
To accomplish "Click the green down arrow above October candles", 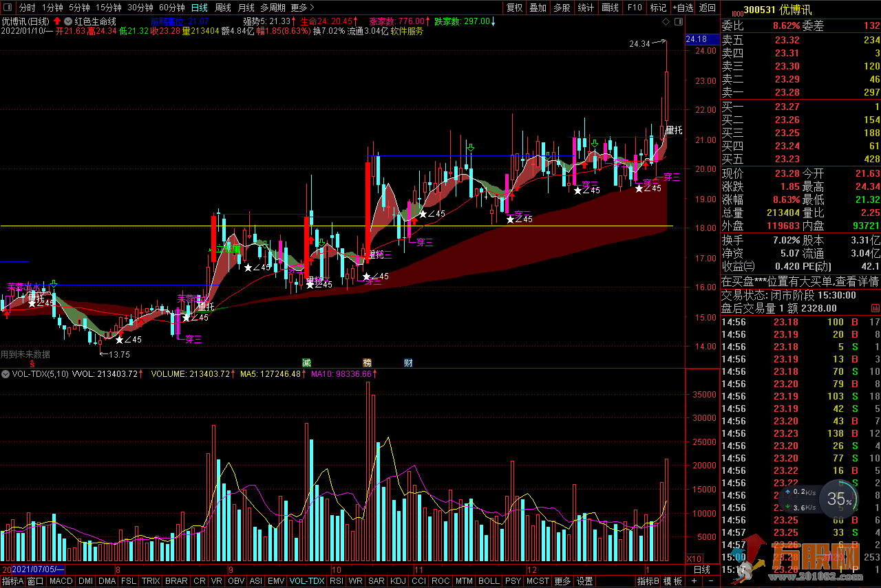I will [x=471, y=147].
